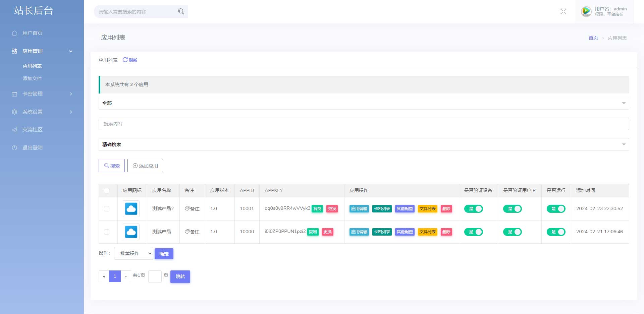Click the 退出登陆 power icon
644x314 pixels.
(14, 148)
